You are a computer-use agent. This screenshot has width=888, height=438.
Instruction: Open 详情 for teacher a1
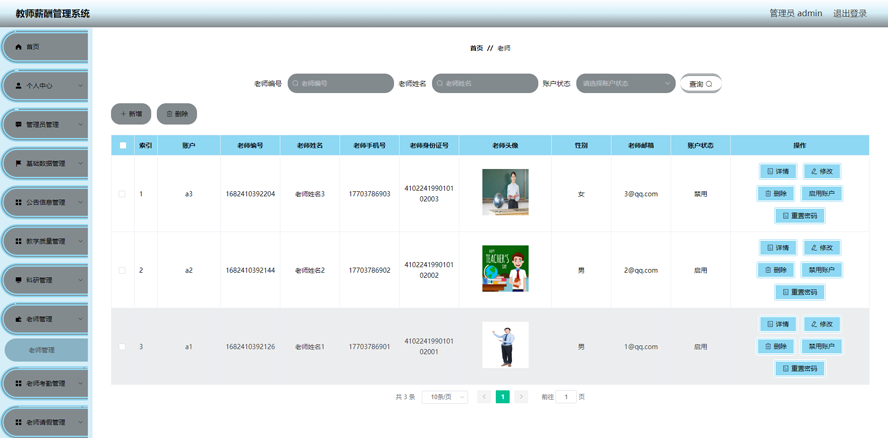[778, 324]
